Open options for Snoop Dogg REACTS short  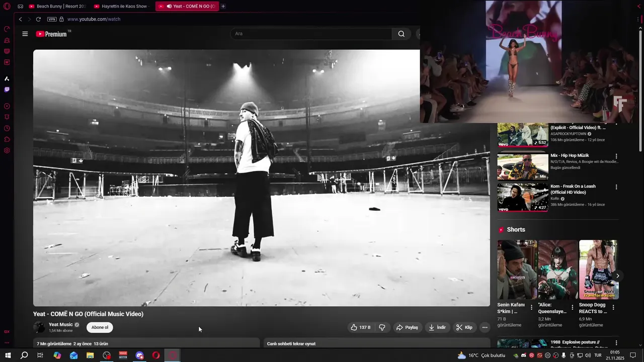tap(613, 307)
